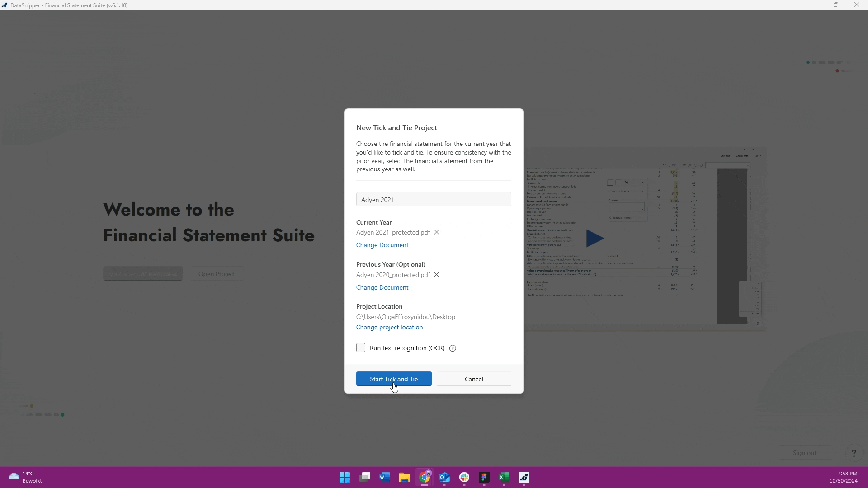The width and height of the screenshot is (868, 488).
Task: Change the Previous Year document
Action: [x=382, y=287]
